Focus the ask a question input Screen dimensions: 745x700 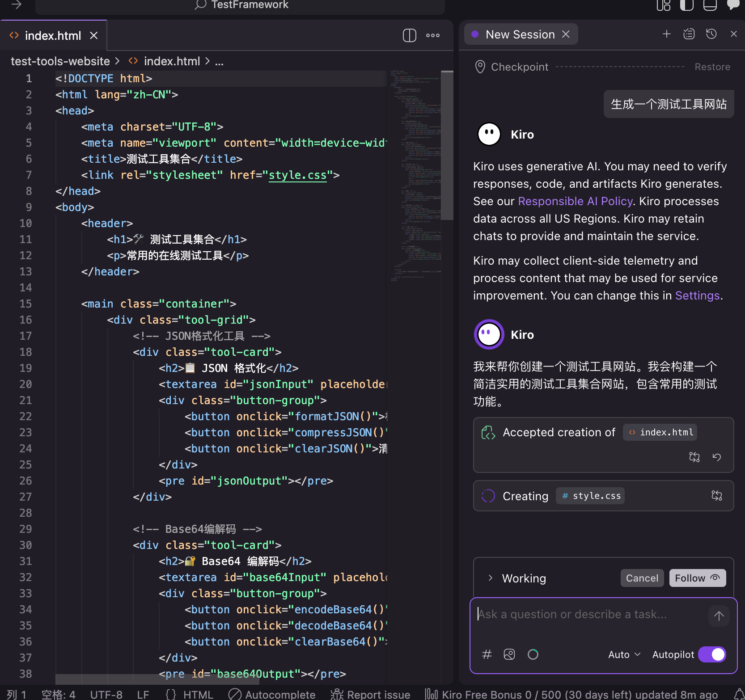590,614
